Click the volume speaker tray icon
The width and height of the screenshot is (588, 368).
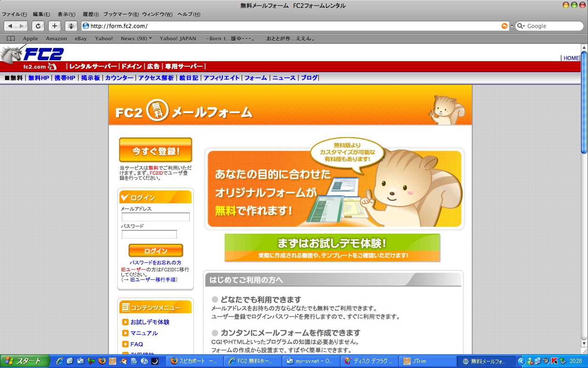(547, 361)
